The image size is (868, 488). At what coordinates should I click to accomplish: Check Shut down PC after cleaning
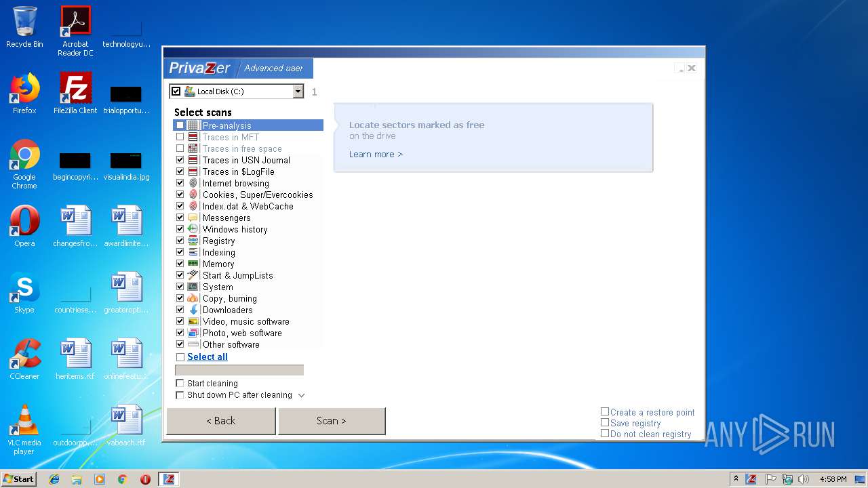pyautogui.click(x=180, y=395)
